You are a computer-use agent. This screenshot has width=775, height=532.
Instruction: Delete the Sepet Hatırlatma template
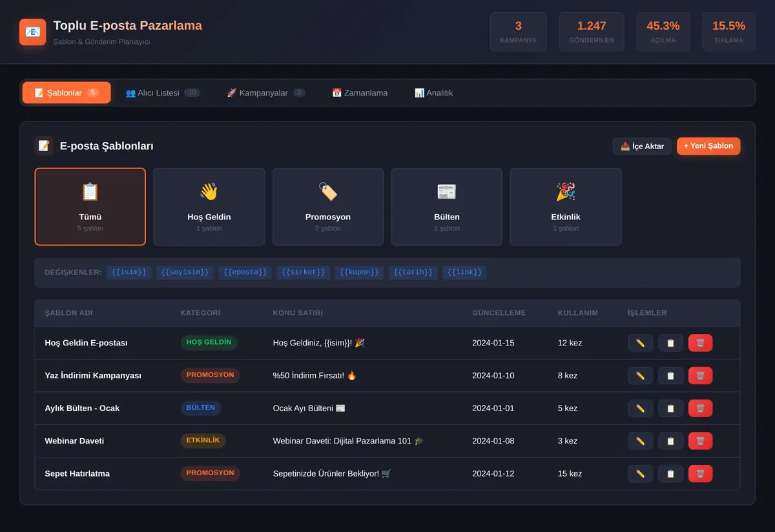(700, 474)
